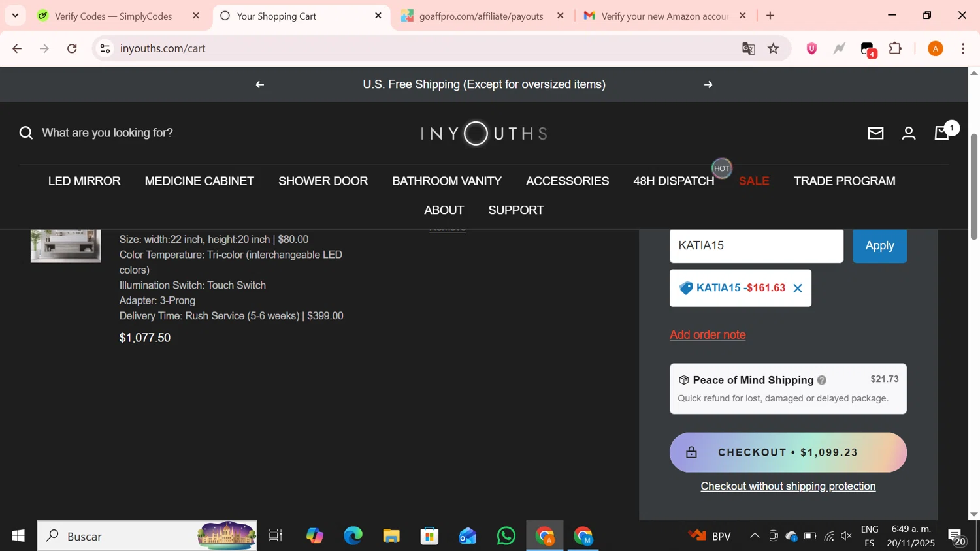Open Windows Start menu

18,536
